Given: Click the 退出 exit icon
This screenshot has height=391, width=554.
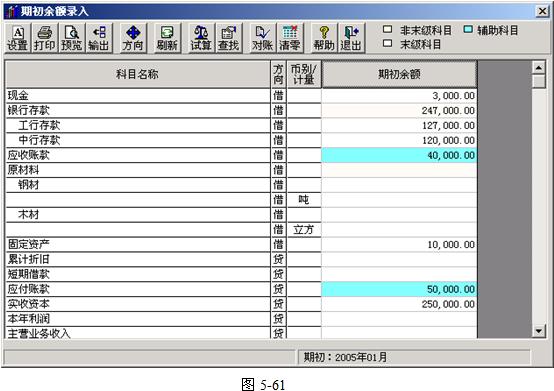Looking at the screenshot, I should 351,38.
